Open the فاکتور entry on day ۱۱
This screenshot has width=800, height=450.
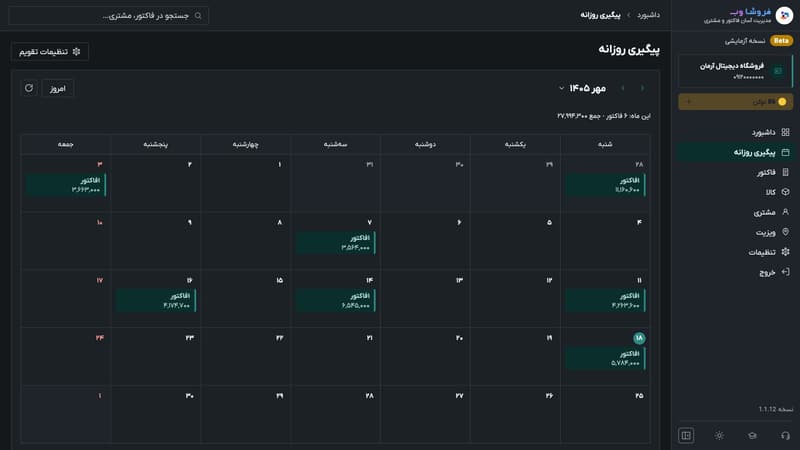click(x=605, y=300)
